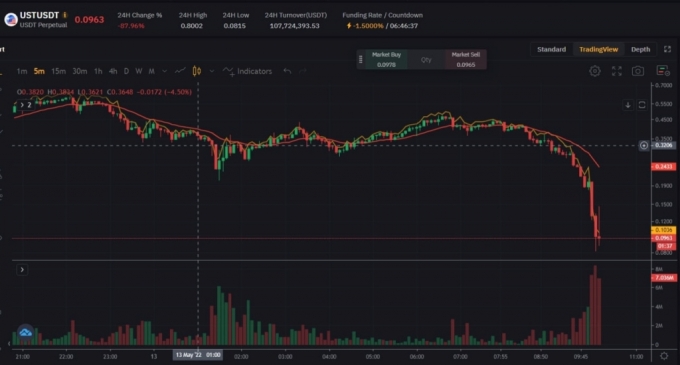Switch to the Depth chart tab
This screenshot has height=365, width=680.
[x=641, y=49]
